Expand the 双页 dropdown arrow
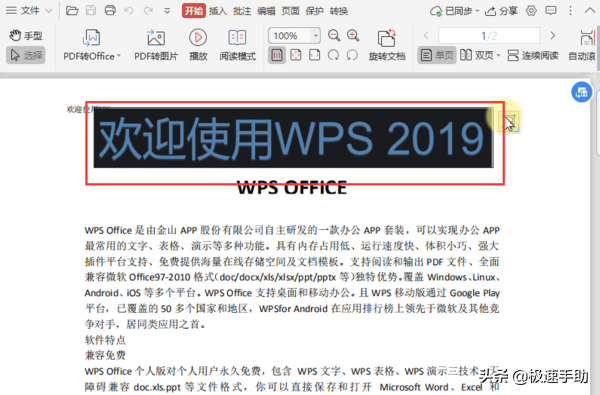 coord(499,56)
